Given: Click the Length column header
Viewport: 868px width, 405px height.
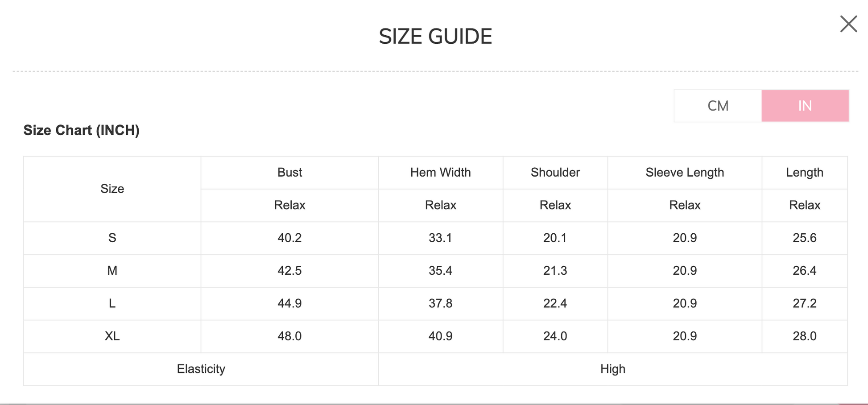Looking at the screenshot, I should (804, 173).
